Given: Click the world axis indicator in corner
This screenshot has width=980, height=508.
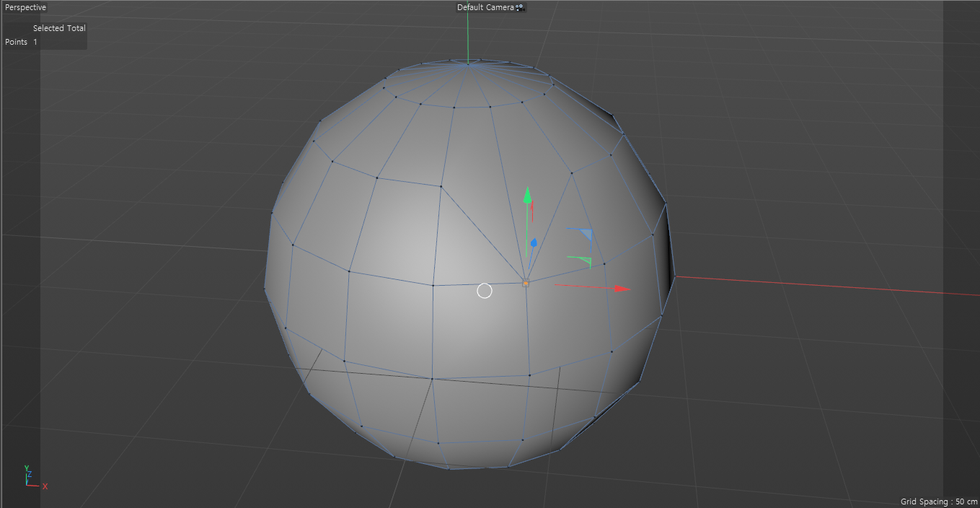Looking at the screenshot, I should 35,478.
